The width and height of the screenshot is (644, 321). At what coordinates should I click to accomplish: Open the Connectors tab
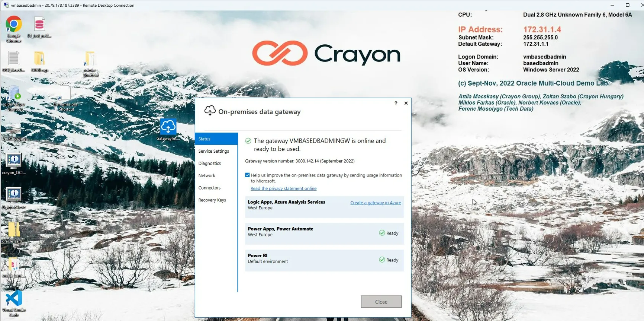216,188
